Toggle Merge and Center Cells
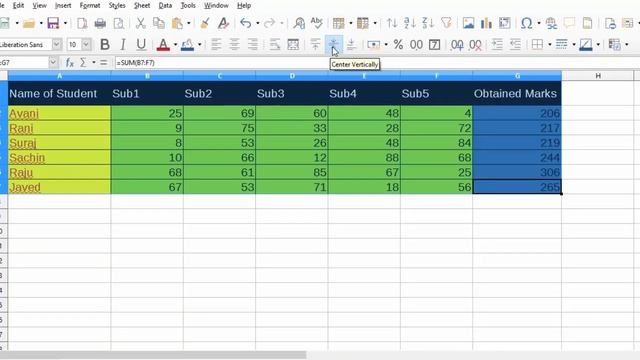640x360 pixels. click(x=293, y=44)
